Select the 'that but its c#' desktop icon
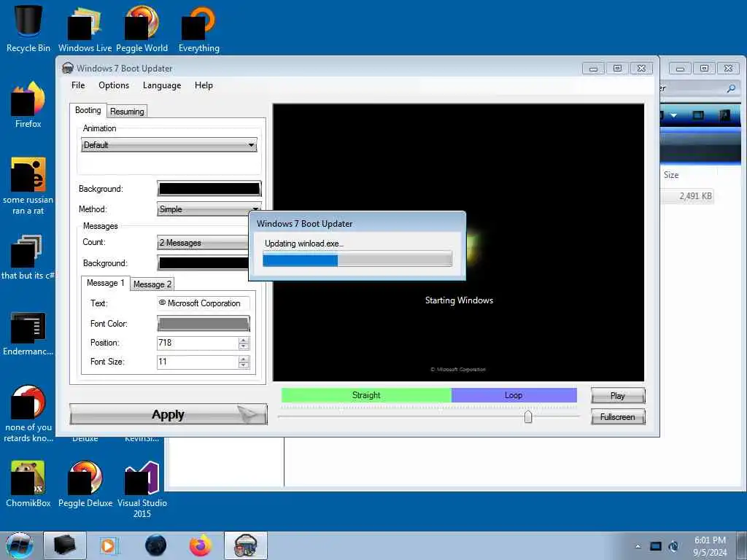The width and height of the screenshot is (747, 560). point(28,257)
